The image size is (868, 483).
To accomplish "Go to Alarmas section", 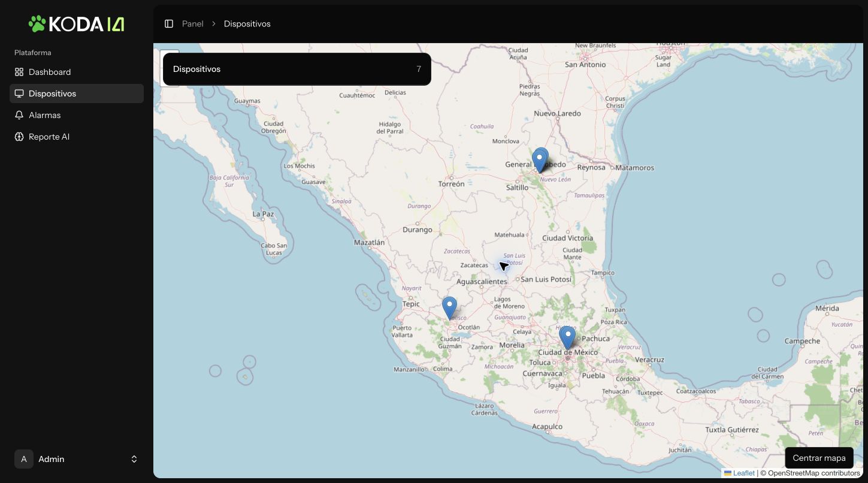I will click(x=77, y=115).
